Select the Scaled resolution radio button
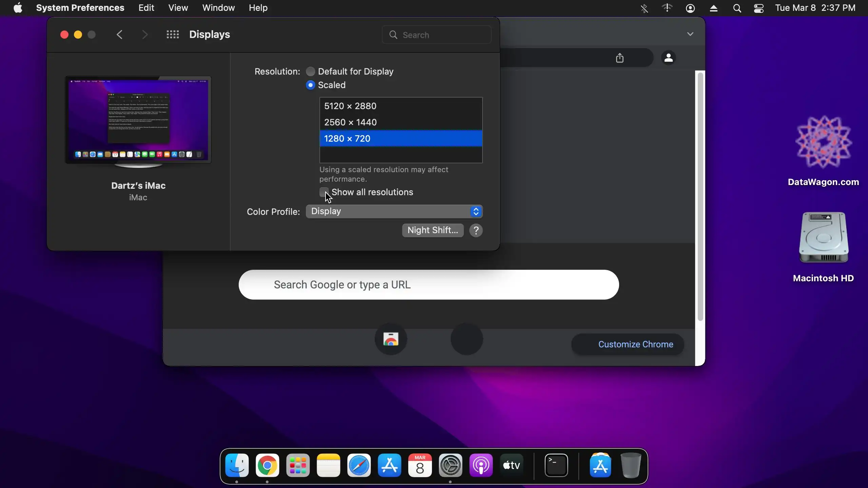This screenshot has width=868, height=488. point(310,85)
